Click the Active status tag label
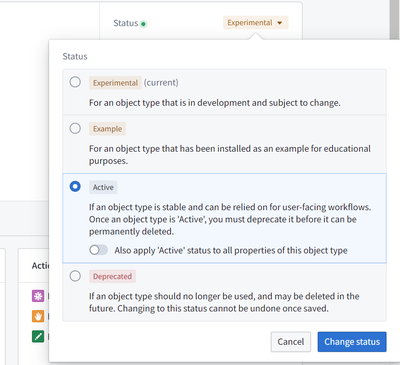400x365 pixels. point(103,187)
